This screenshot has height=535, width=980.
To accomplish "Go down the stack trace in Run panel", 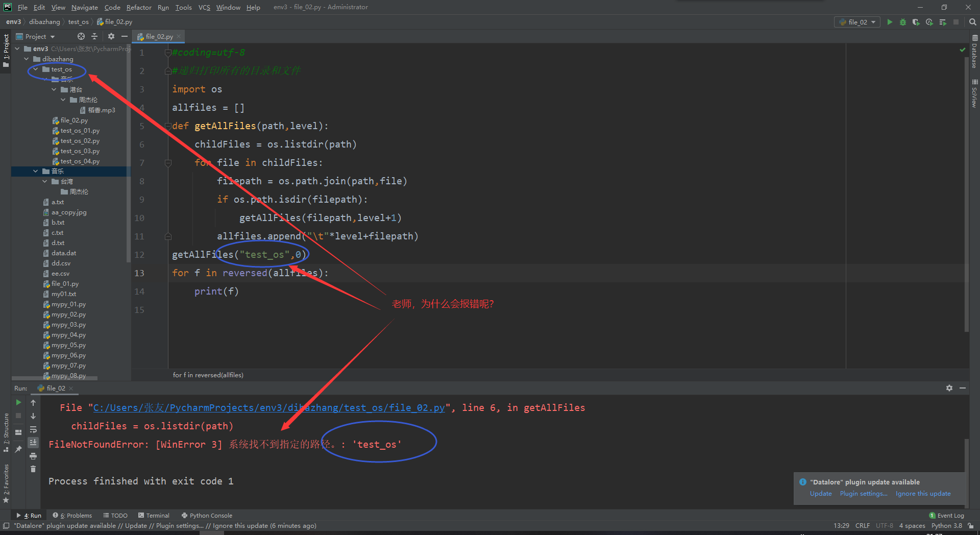I will pyautogui.click(x=33, y=416).
